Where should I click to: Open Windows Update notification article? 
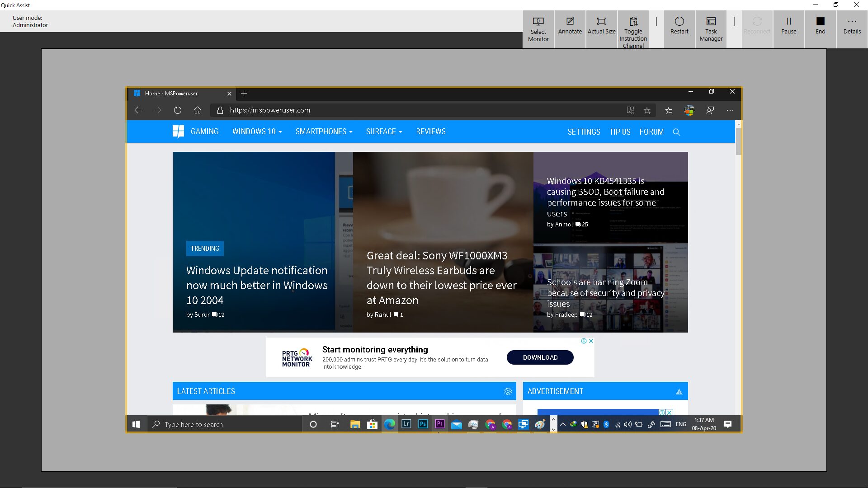257,285
